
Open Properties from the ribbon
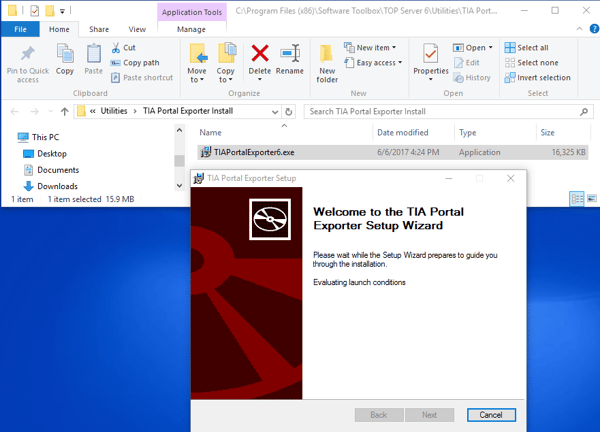point(431,55)
